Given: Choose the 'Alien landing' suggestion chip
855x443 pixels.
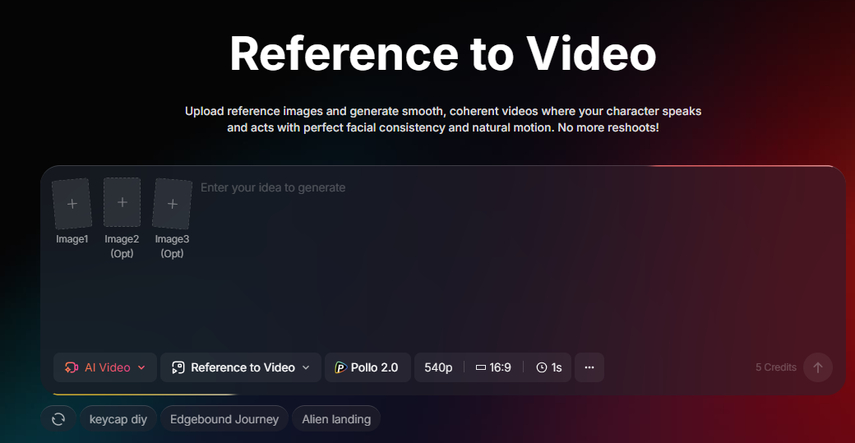Looking at the screenshot, I should click(x=336, y=419).
